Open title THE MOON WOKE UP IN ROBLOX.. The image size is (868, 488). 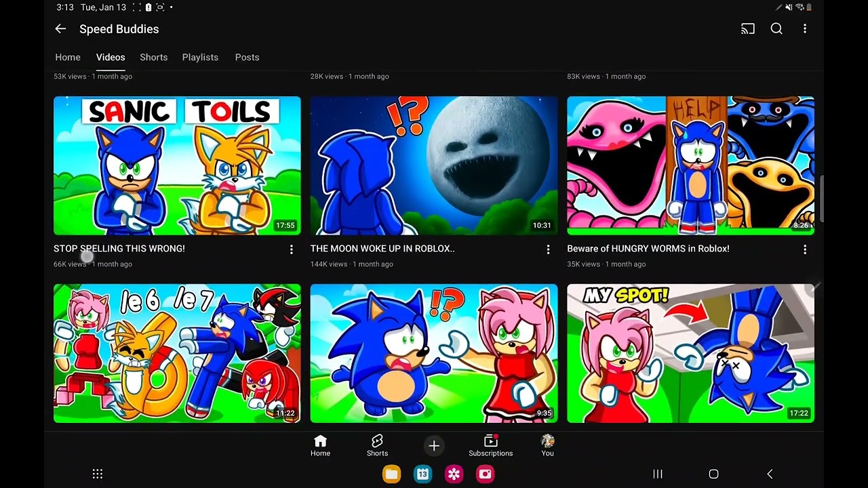(x=382, y=249)
